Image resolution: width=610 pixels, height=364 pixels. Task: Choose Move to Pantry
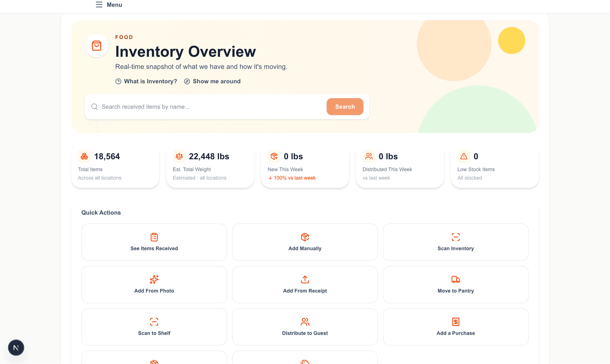[x=456, y=285]
